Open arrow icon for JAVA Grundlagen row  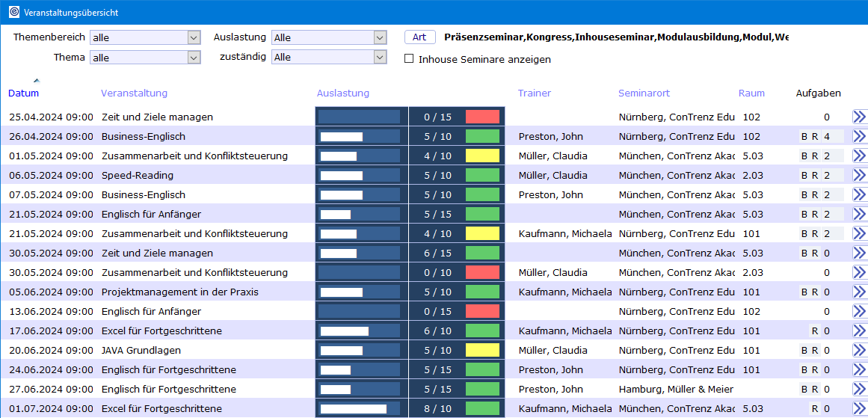(859, 350)
